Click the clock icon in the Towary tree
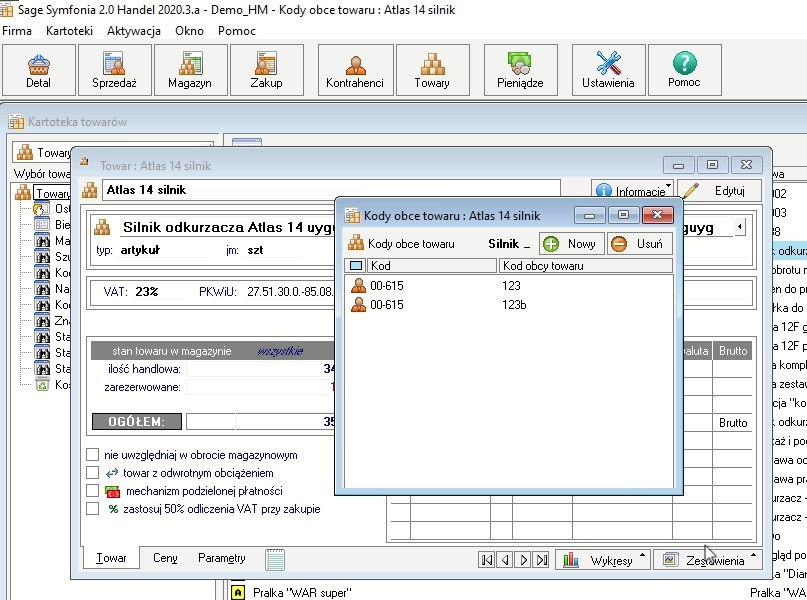Image resolution: width=807 pixels, height=600 pixels. tap(41, 209)
